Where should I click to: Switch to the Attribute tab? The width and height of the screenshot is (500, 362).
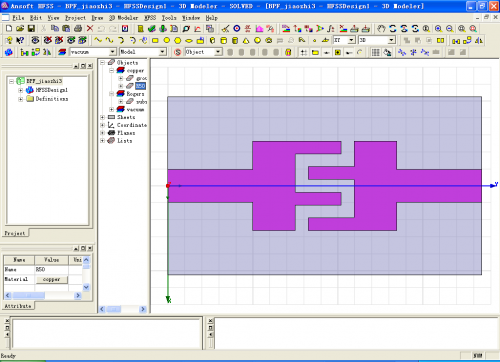(18, 306)
